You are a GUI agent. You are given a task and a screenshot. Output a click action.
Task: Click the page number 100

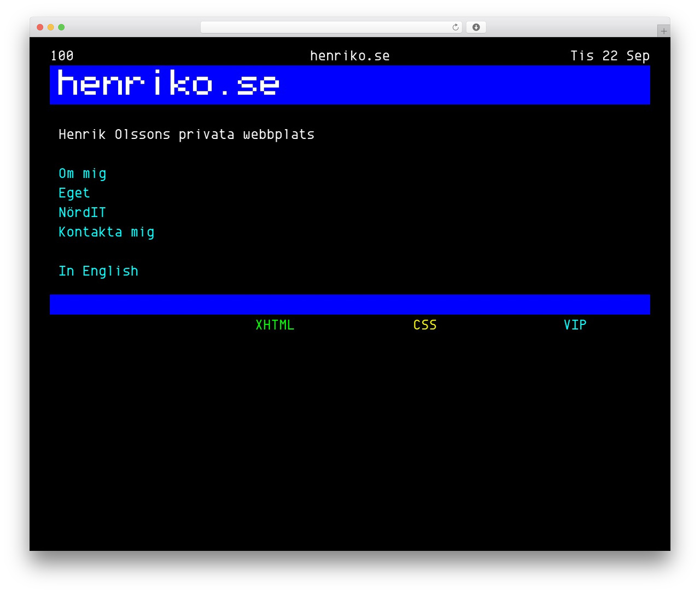(x=62, y=56)
